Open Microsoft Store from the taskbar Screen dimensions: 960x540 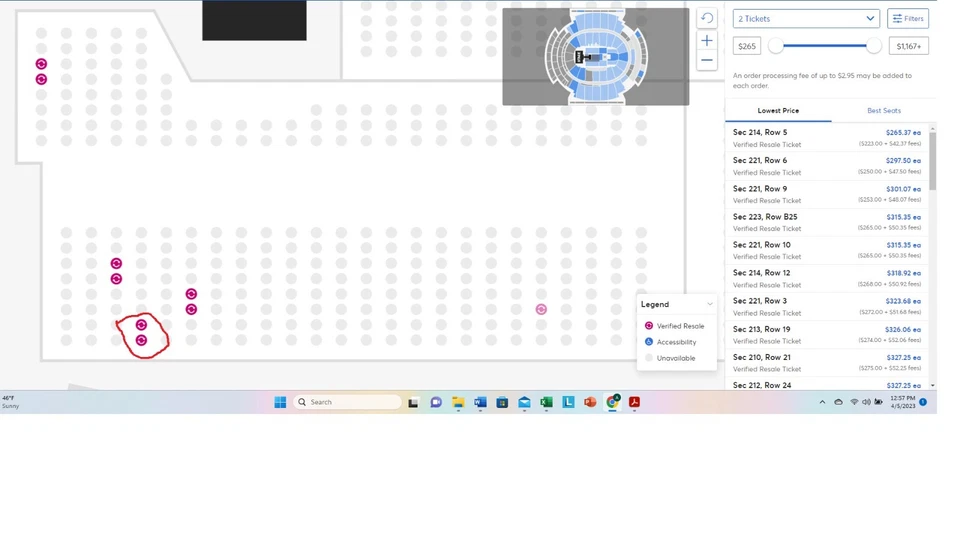[502, 402]
